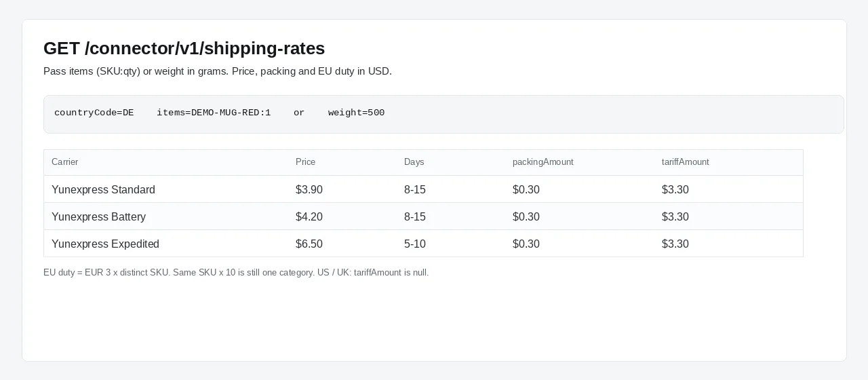Click the Carrier column header

65,162
